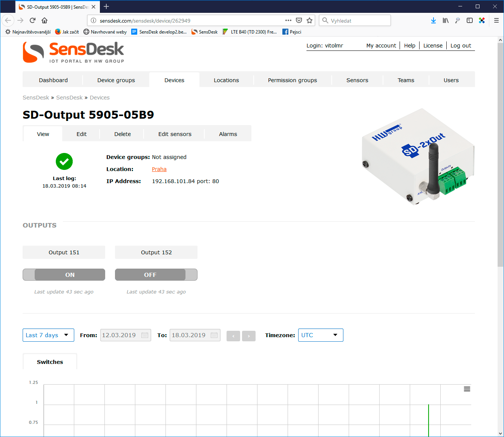Click the key extension icon in toolbar

coord(458,20)
